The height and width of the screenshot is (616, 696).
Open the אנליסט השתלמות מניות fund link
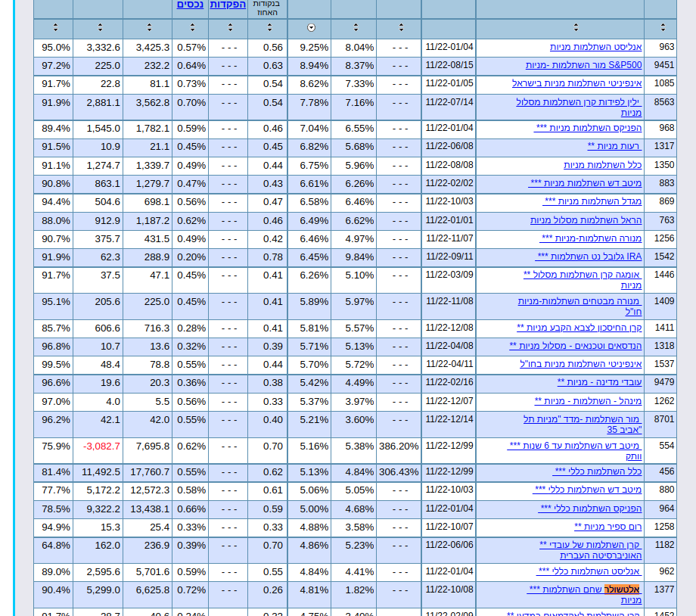click(x=576, y=46)
